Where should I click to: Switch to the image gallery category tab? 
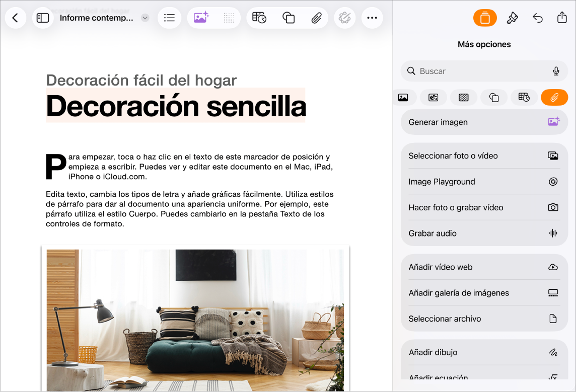coord(434,98)
